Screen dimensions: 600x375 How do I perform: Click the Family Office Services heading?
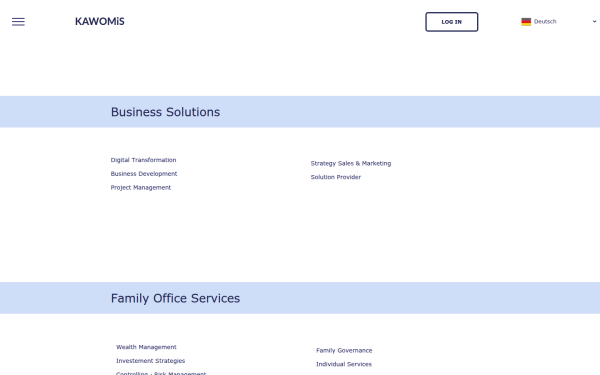point(175,298)
